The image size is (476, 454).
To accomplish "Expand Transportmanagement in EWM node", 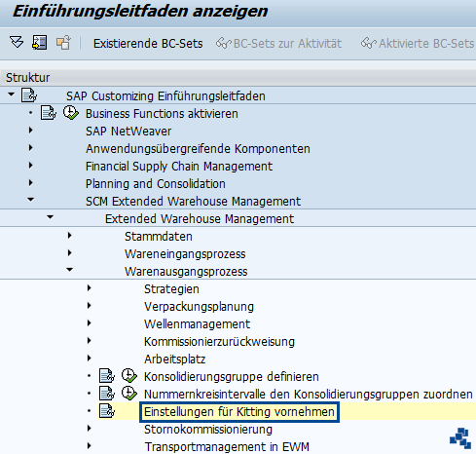I will pyautogui.click(x=89, y=446).
